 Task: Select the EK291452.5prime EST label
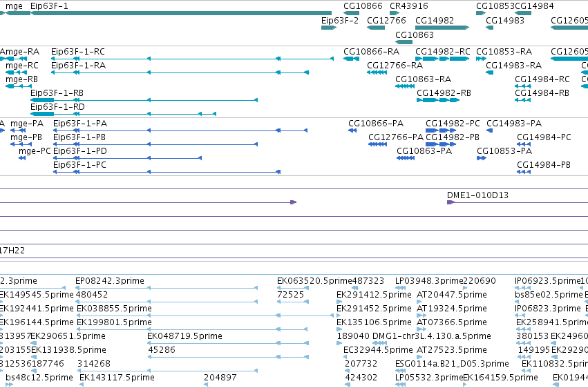[374, 309]
